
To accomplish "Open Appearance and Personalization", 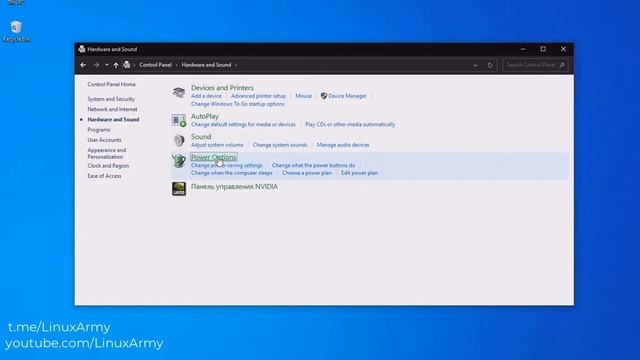I will tap(107, 153).
